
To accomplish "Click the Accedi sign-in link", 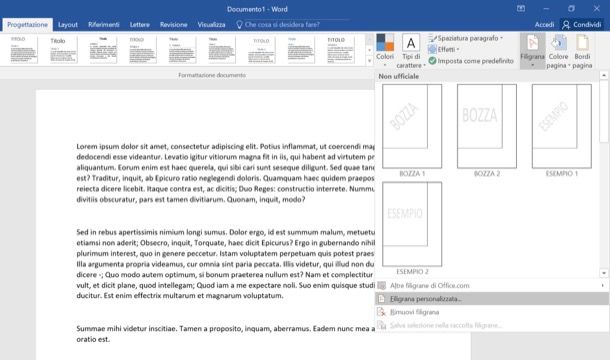I will [544, 25].
